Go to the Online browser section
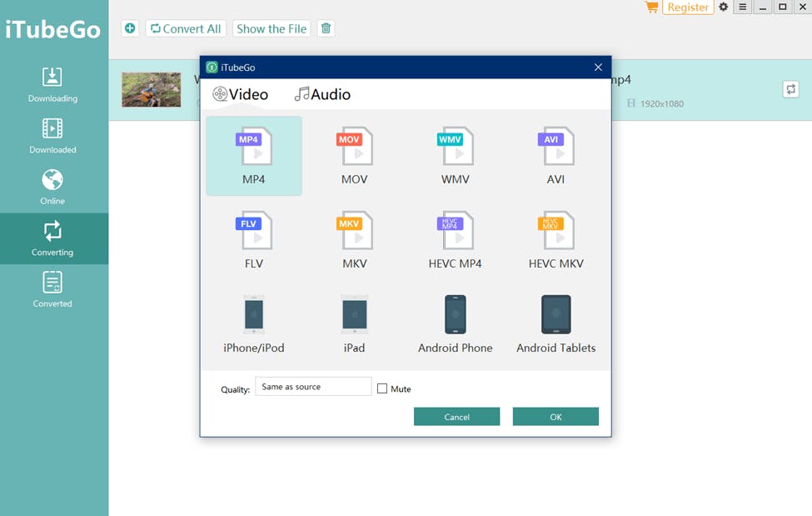This screenshot has width=812, height=516. pos(52,188)
